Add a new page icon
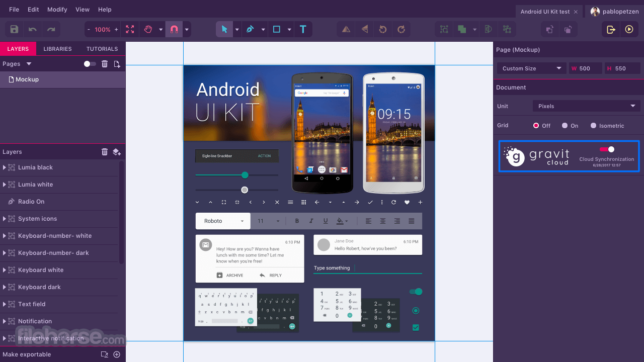 [117, 64]
